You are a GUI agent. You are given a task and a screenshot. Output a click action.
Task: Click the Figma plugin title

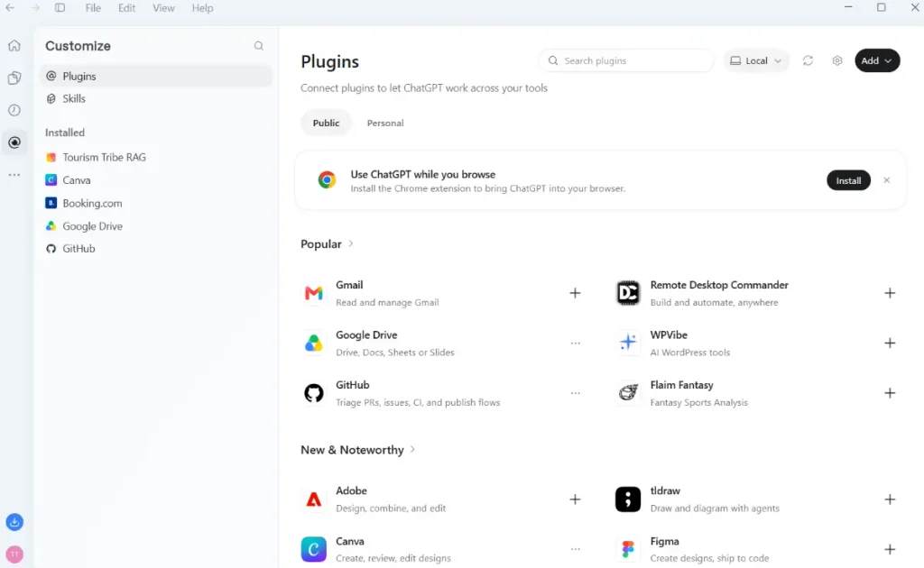[x=665, y=542]
